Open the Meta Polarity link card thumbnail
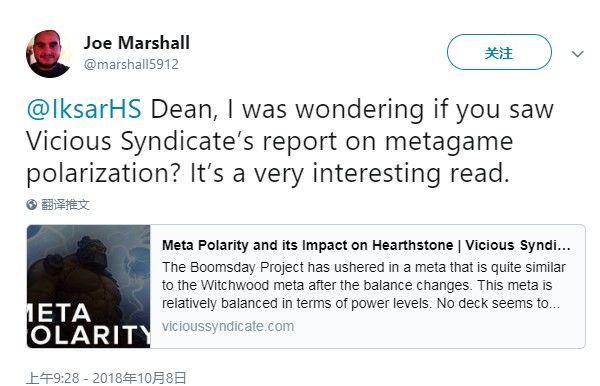This screenshot has height=386, width=600. click(x=88, y=286)
